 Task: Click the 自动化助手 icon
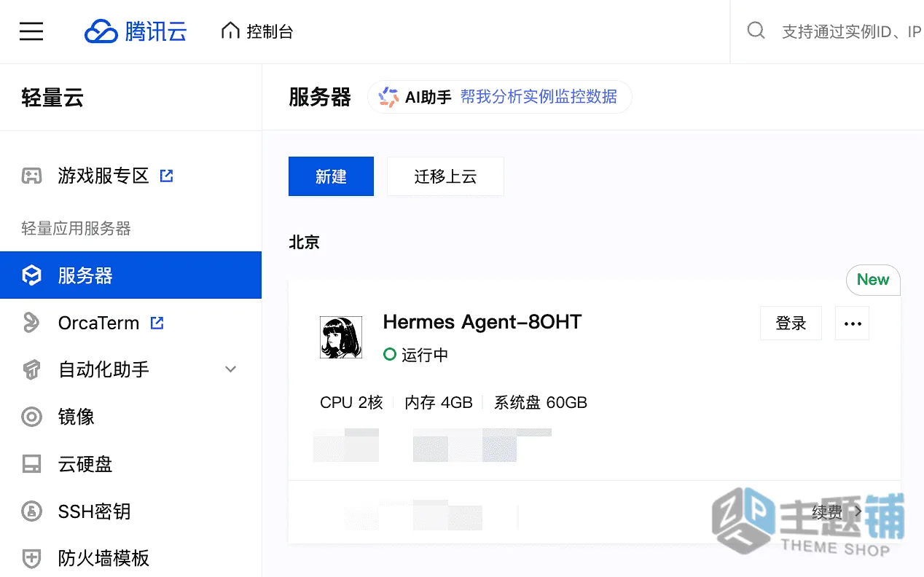(31, 369)
